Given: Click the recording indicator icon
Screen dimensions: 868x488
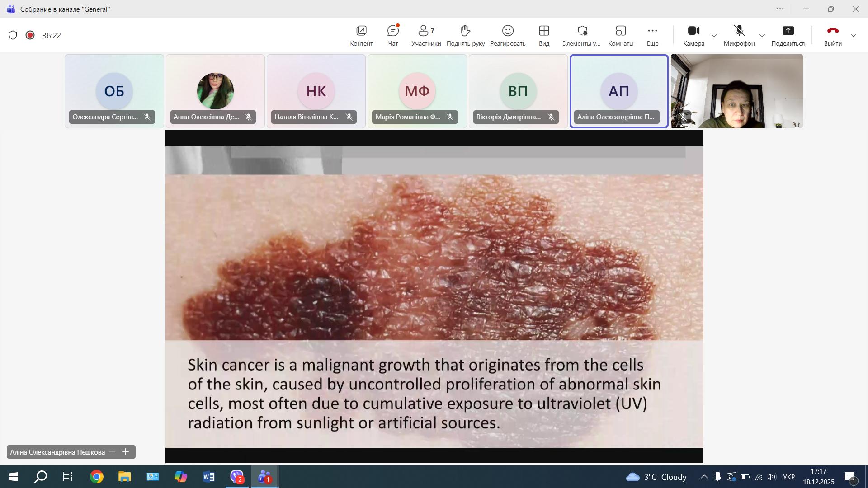Looking at the screenshot, I should pyautogui.click(x=30, y=35).
